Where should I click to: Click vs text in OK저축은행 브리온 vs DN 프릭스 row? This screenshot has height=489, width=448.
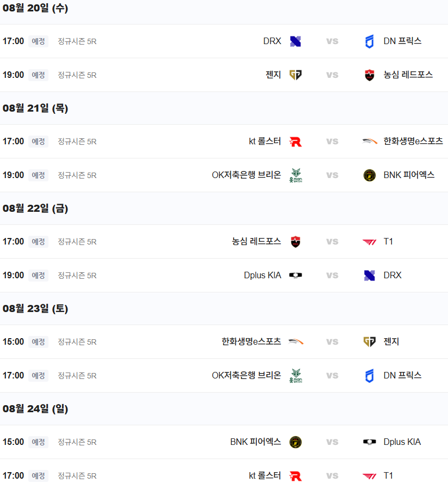tap(333, 376)
